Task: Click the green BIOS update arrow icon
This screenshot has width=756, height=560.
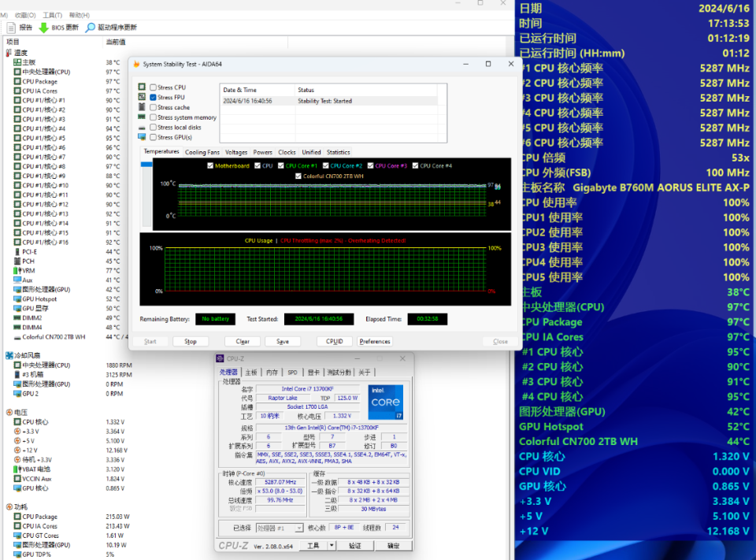Action: tap(44, 28)
